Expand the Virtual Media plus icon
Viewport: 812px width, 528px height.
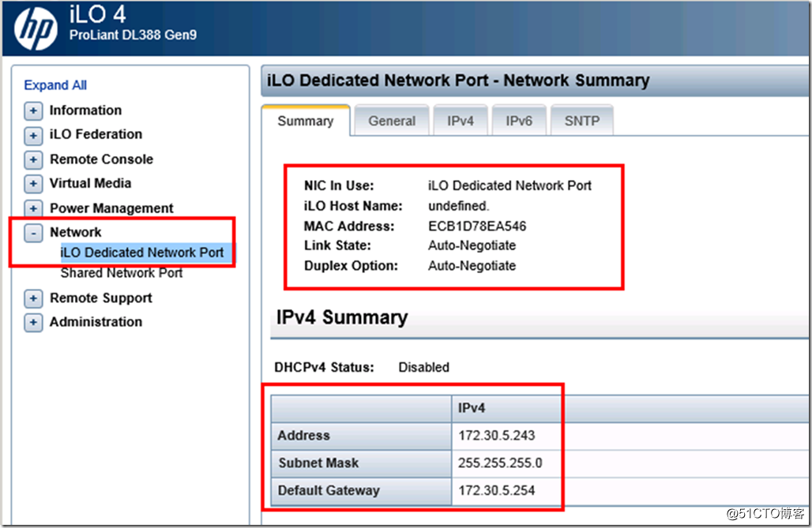pyautogui.click(x=33, y=185)
